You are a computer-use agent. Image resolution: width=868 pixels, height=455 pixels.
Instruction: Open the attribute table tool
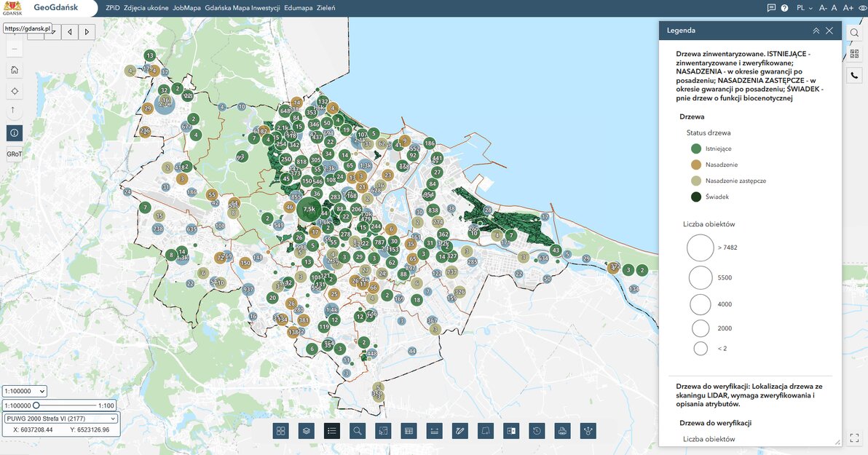click(409, 430)
